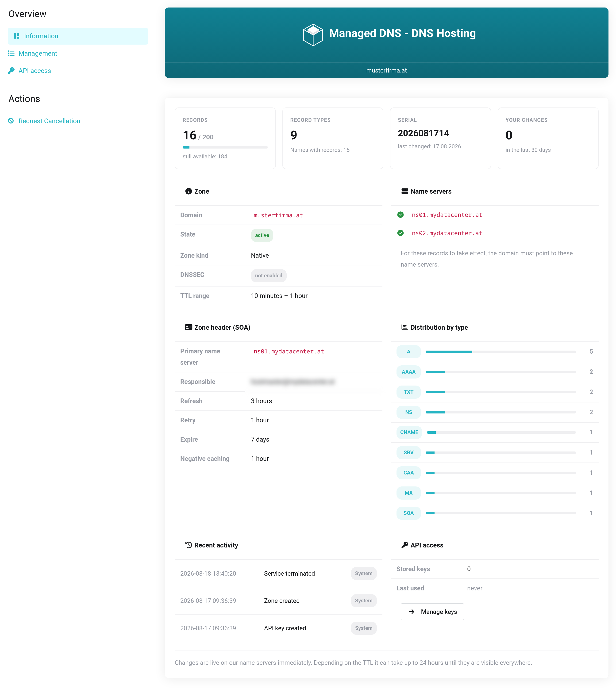Click the API key created activity entry
This screenshot has height=696, width=616.
point(278,628)
